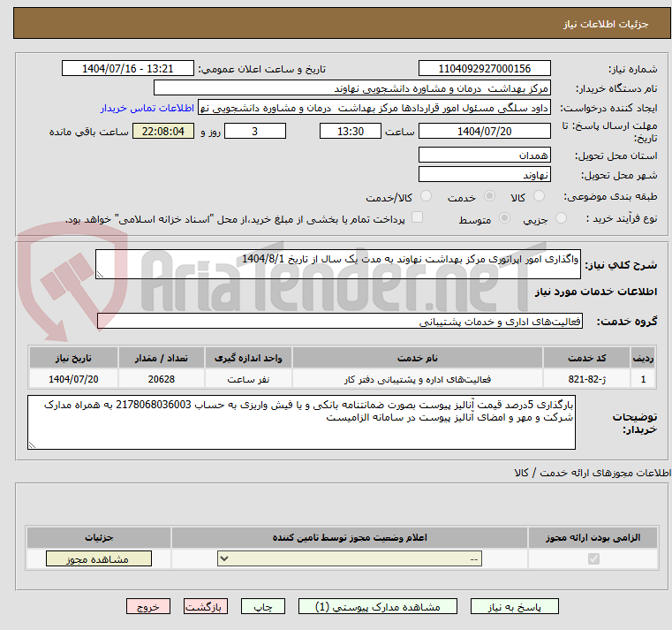
Task: Click the resize handle of buyer notes box
Action: tap(32, 445)
